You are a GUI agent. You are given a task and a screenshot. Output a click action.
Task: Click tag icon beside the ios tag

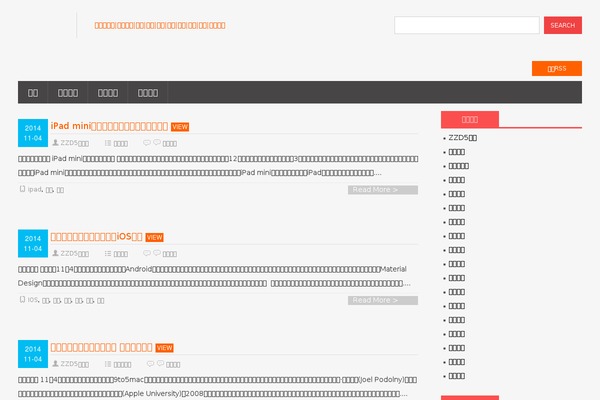coord(22,300)
